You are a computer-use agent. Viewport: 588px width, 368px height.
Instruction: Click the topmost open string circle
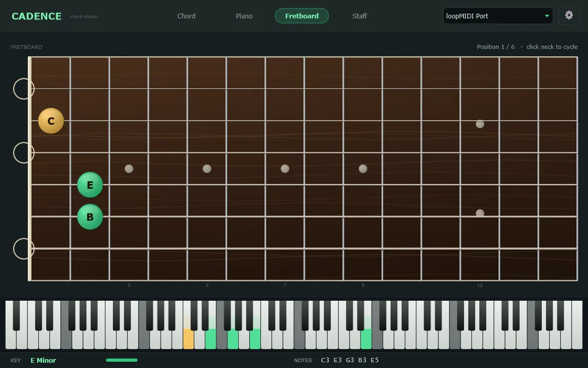coord(24,89)
